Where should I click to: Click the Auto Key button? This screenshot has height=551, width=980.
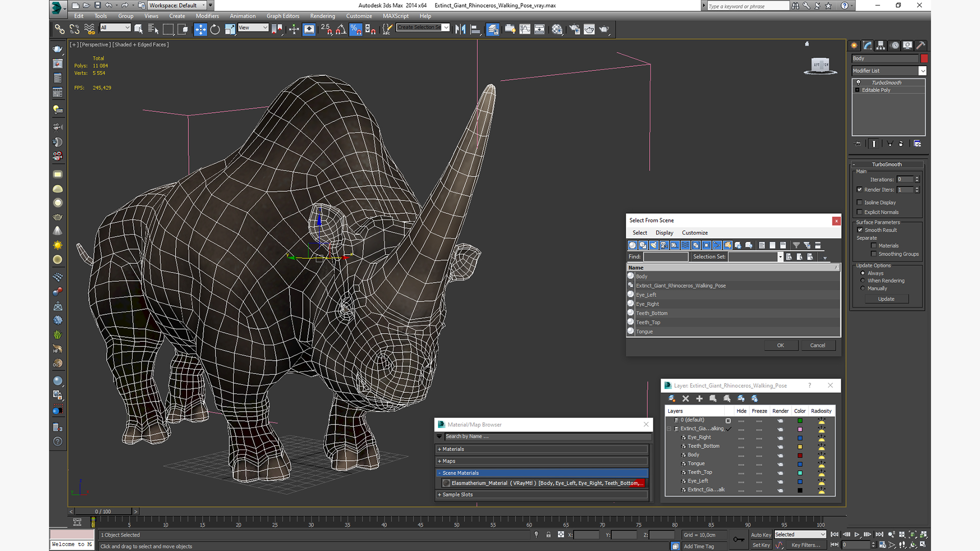pos(761,535)
